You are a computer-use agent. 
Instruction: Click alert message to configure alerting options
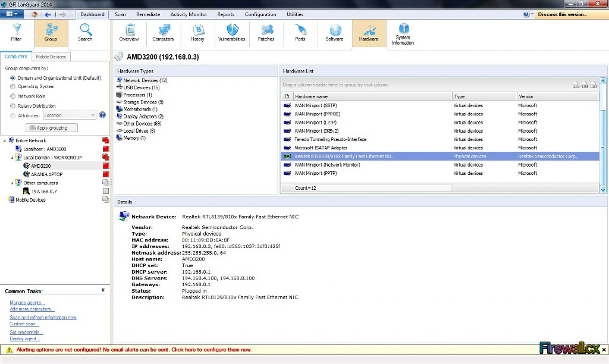134,350
